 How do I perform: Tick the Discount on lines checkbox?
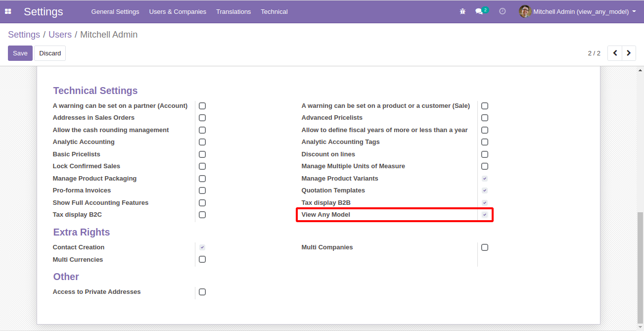click(x=485, y=154)
